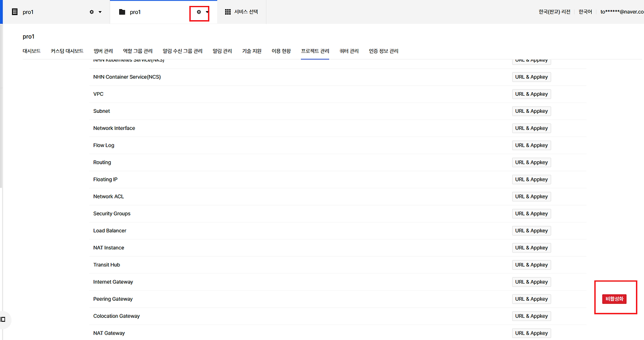Go to the 쿼터 관리 tab
The height and width of the screenshot is (340, 644).
point(349,51)
